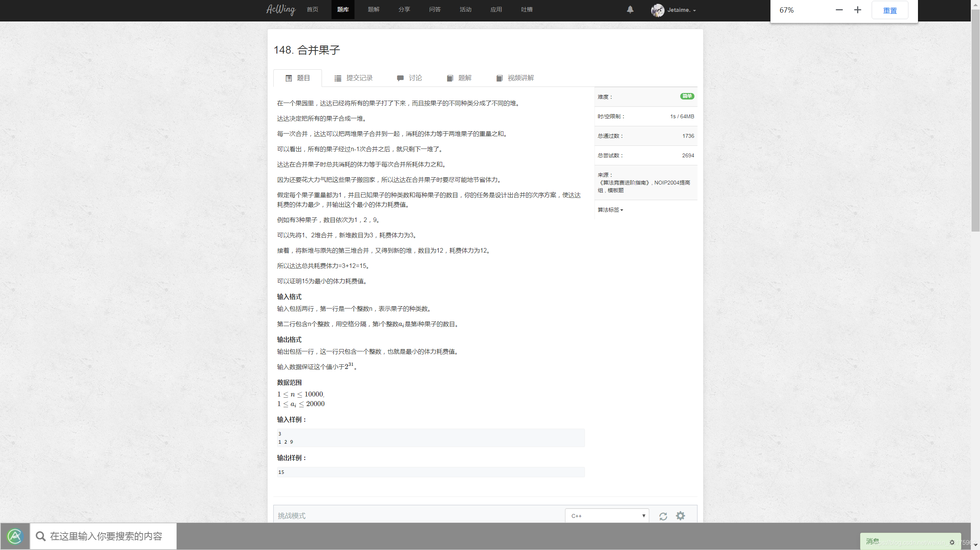Click the 简单 difficulty badge
This screenshot has width=980, height=550.
pos(687,96)
